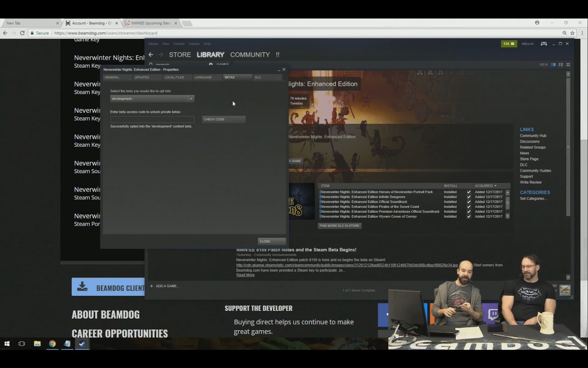Uncheck Heroes of Neverwinter Portrait Pack DLC
588x368 pixels.
point(469,192)
